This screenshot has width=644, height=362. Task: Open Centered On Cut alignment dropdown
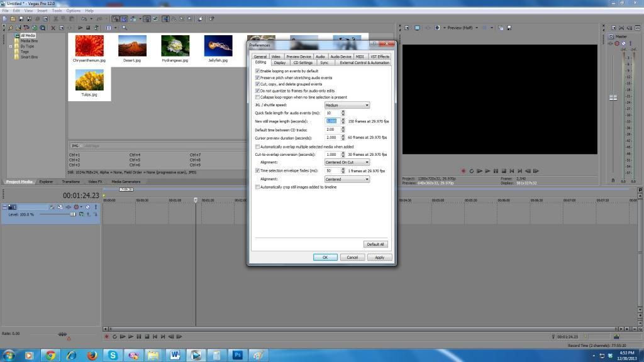coord(347,162)
